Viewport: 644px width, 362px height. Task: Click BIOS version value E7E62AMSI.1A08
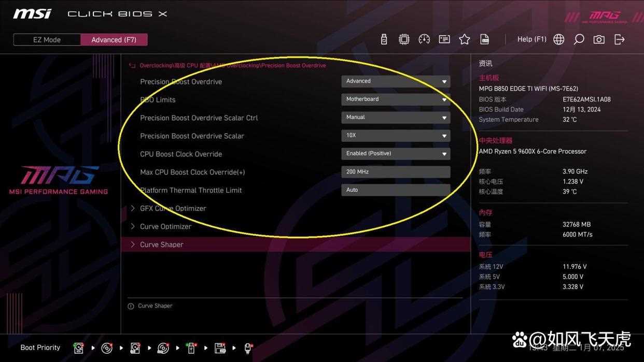[586, 99]
